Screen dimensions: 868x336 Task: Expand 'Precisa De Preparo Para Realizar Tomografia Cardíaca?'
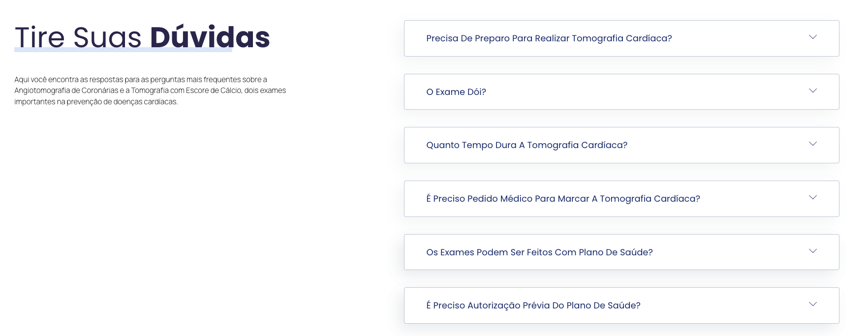(x=549, y=38)
